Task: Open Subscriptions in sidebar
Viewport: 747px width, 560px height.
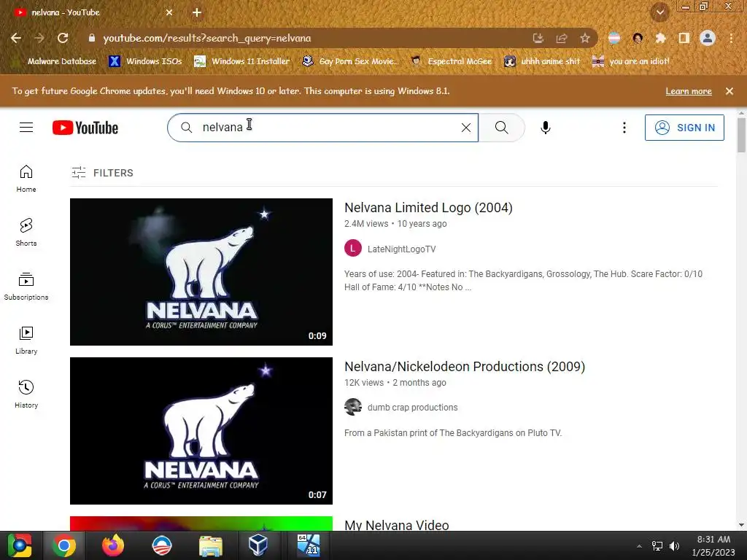Action: [26, 286]
